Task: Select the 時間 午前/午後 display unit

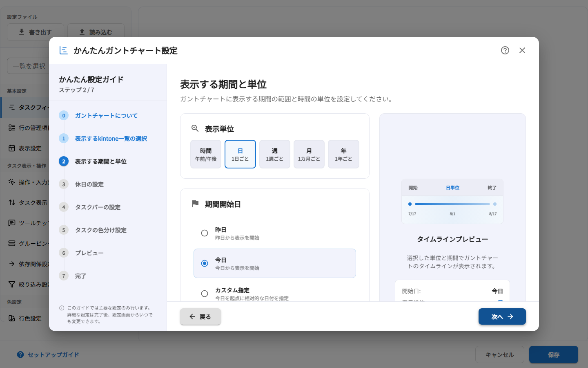Action: pyautogui.click(x=206, y=154)
